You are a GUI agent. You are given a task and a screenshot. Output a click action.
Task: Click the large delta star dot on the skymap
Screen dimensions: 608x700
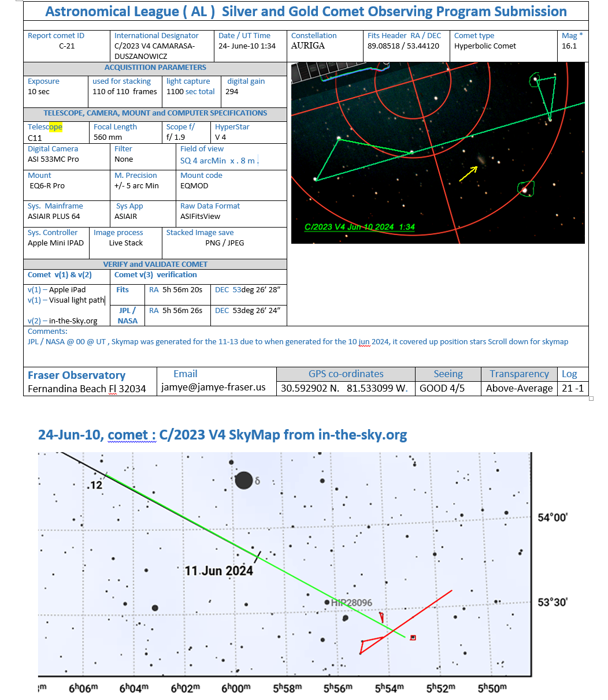pyautogui.click(x=244, y=480)
